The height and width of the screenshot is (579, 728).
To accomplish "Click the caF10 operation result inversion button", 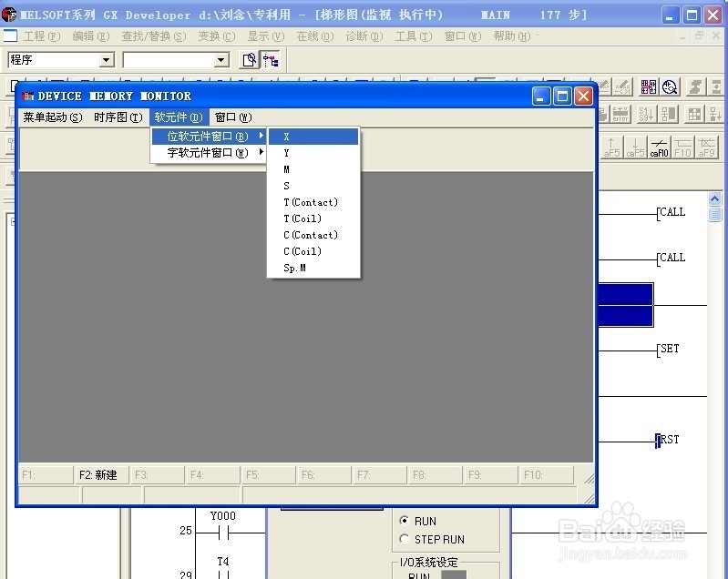I will pyautogui.click(x=660, y=147).
